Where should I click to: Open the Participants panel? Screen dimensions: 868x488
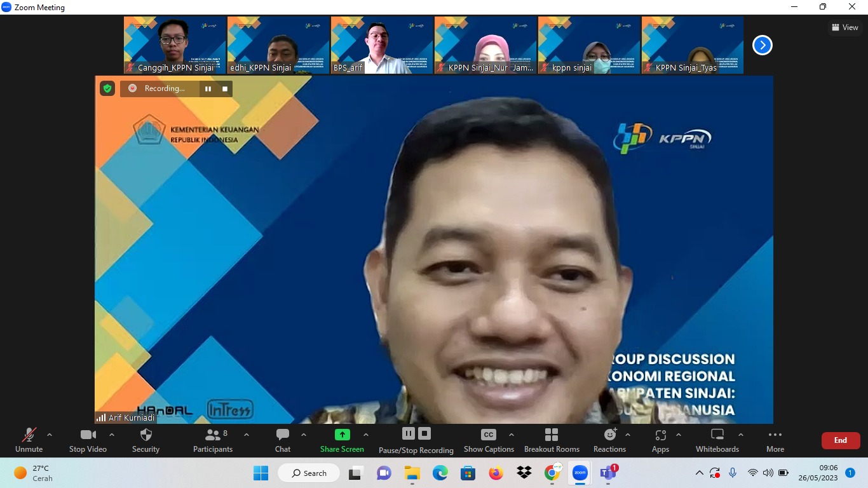pos(213,440)
